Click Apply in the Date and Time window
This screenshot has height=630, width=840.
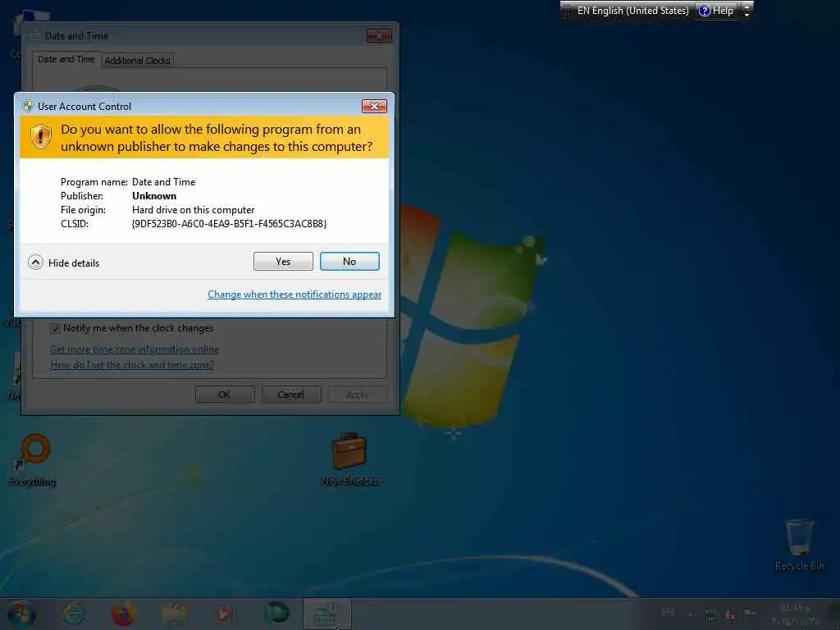pyautogui.click(x=357, y=395)
